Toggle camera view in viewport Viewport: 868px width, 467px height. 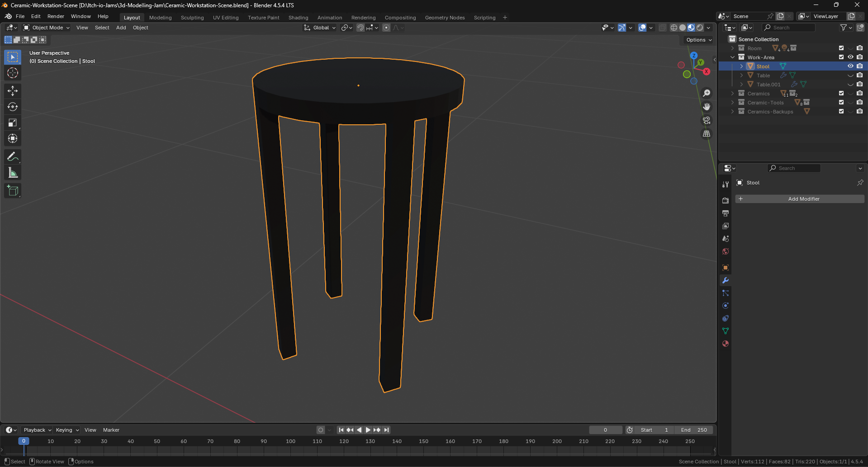click(x=706, y=120)
